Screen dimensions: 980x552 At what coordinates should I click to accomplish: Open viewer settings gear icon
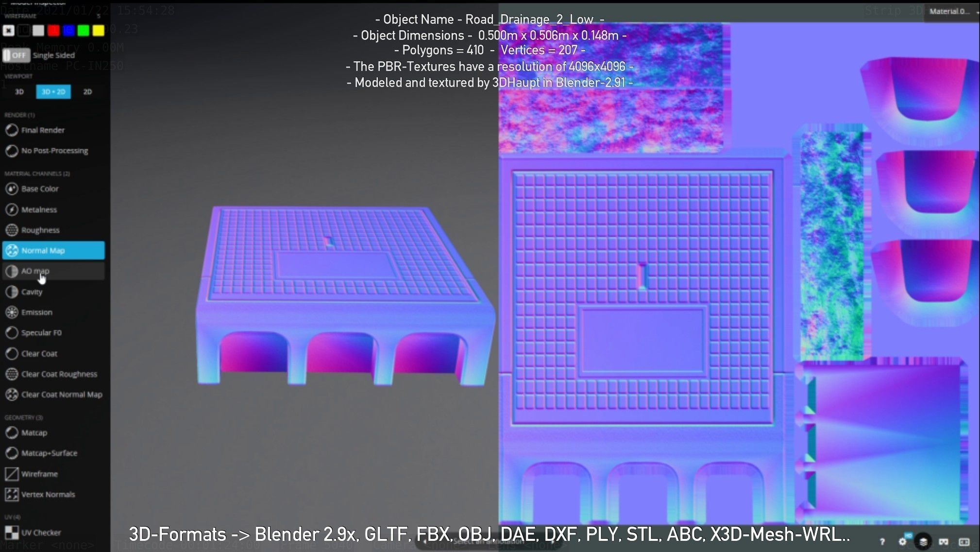click(903, 541)
